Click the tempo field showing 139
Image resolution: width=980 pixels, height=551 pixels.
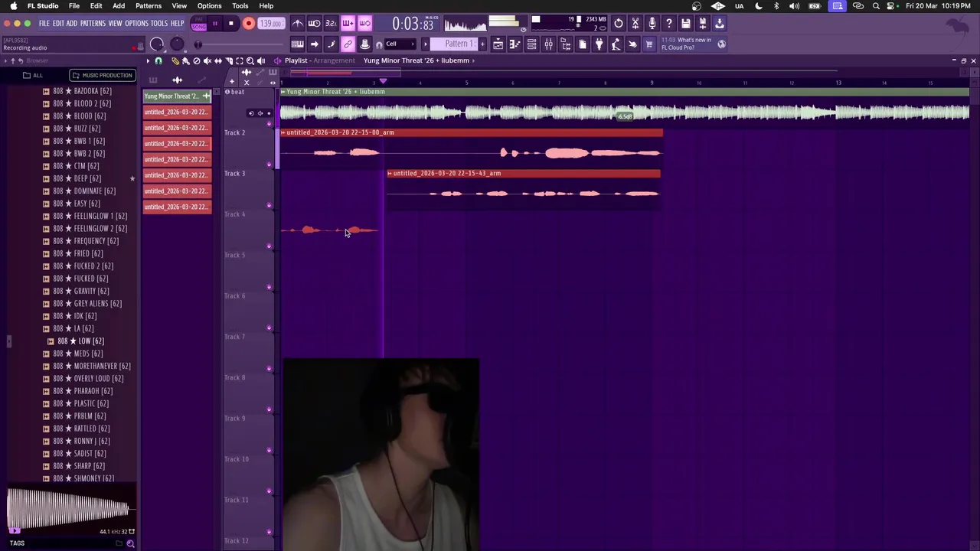[270, 24]
